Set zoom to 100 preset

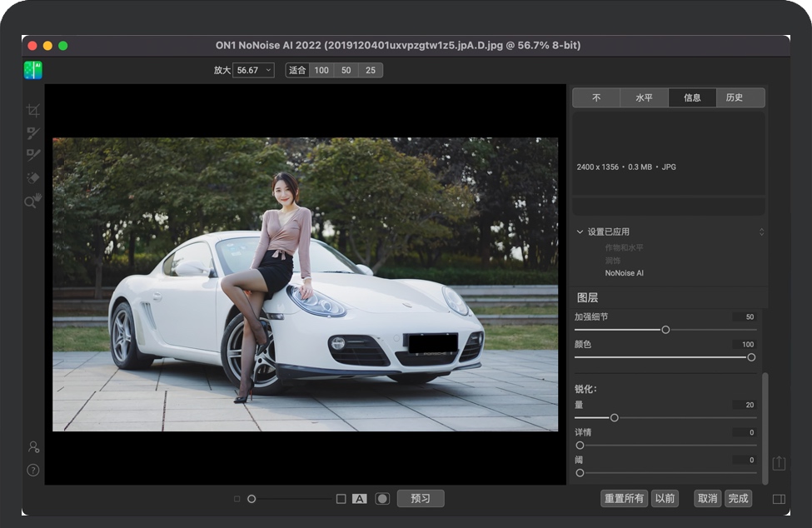coord(321,71)
